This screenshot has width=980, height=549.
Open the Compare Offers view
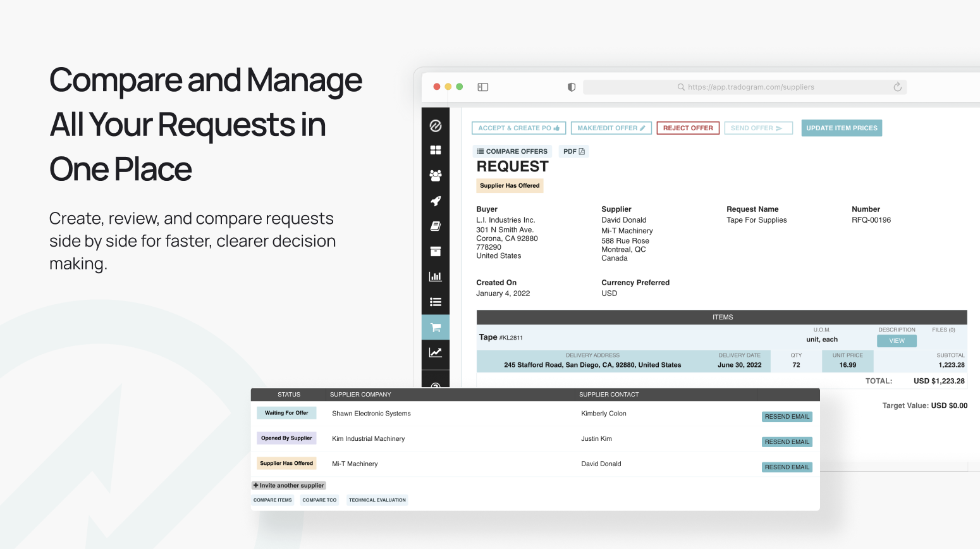point(512,152)
